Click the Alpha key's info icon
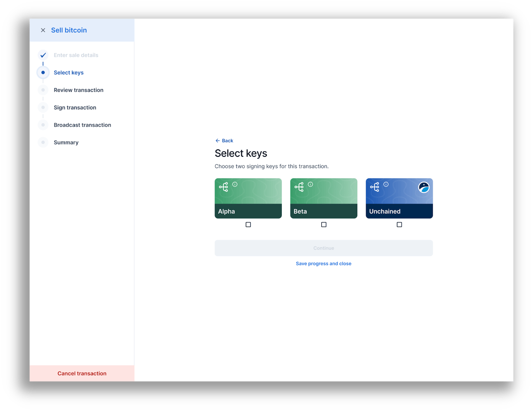532x411 pixels. (x=235, y=184)
